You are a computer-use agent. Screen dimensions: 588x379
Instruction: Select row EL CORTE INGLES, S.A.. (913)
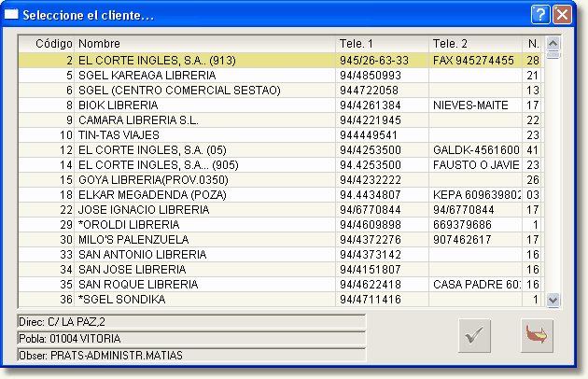pos(281,61)
